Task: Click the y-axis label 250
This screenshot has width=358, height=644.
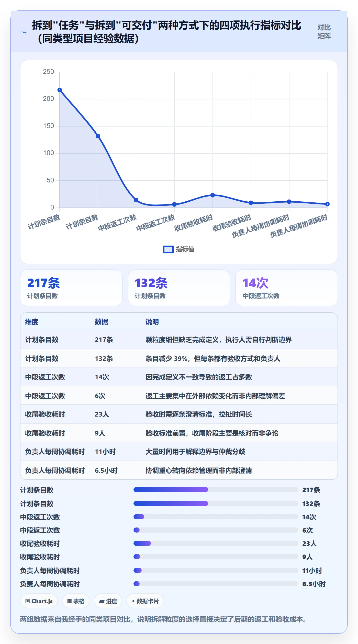Action: 48,72
